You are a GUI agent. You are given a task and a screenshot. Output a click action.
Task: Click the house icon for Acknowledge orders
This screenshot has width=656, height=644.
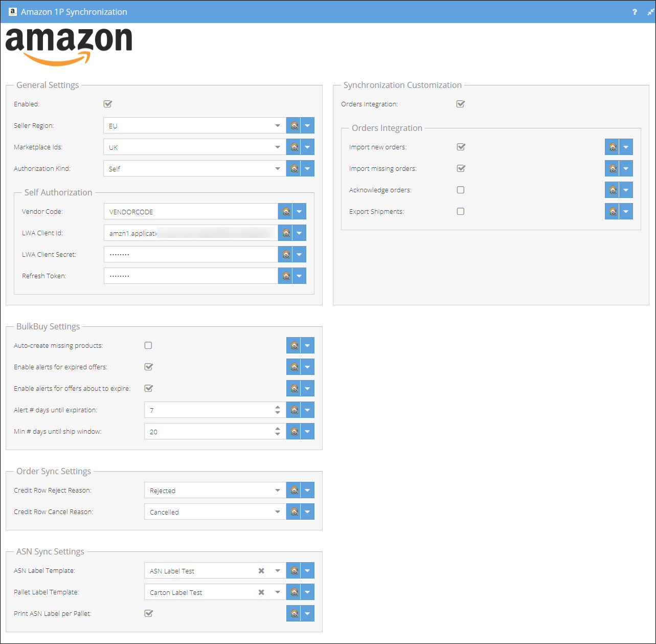(x=613, y=190)
